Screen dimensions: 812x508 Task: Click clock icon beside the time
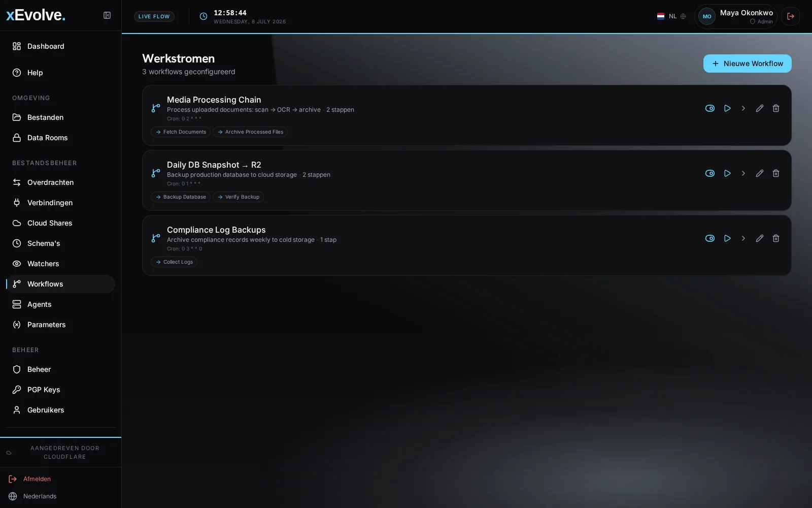click(204, 16)
